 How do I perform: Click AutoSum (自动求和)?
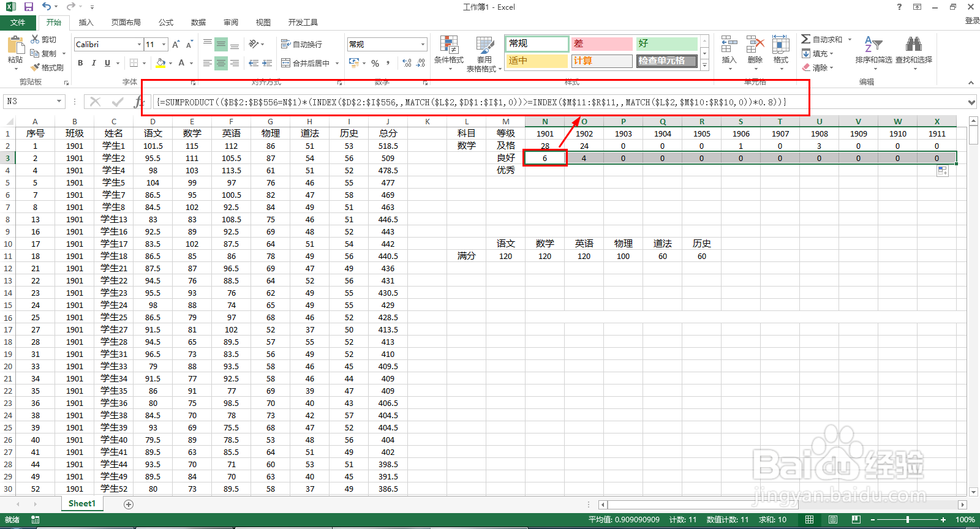pyautogui.click(x=823, y=39)
